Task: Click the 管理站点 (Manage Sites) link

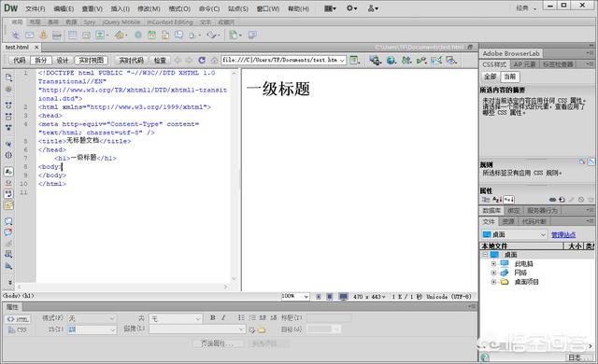Action: pyautogui.click(x=563, y=235)
